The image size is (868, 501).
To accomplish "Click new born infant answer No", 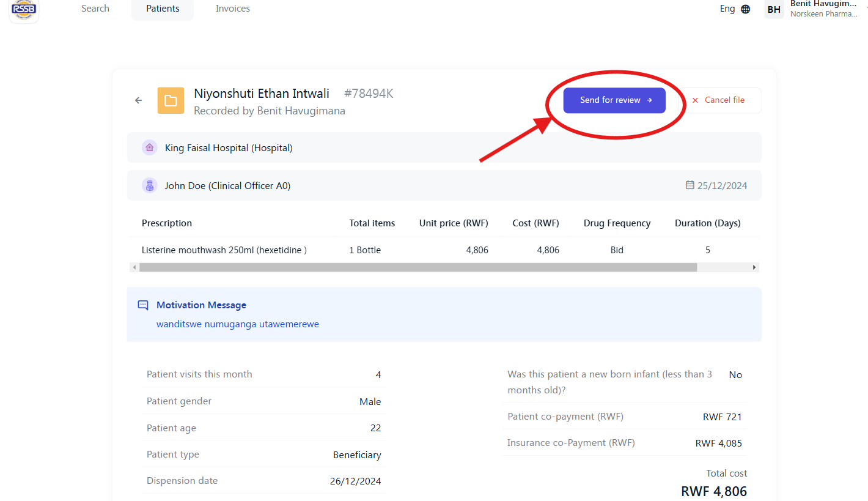I will (x=735, y=375).
